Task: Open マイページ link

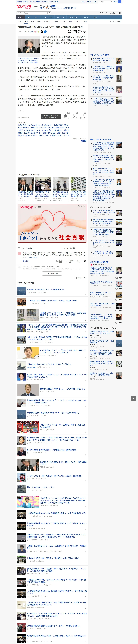Action: (x=103, y=13)
